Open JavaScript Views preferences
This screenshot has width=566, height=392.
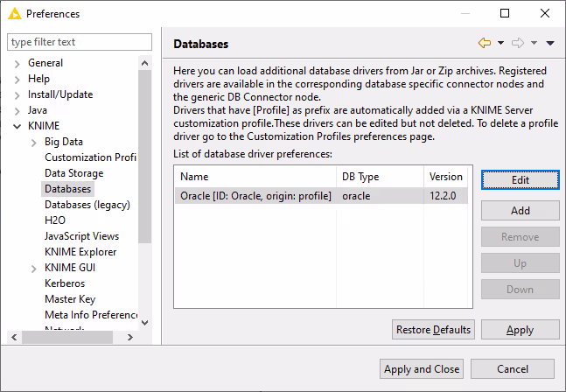tap(81, 236)
